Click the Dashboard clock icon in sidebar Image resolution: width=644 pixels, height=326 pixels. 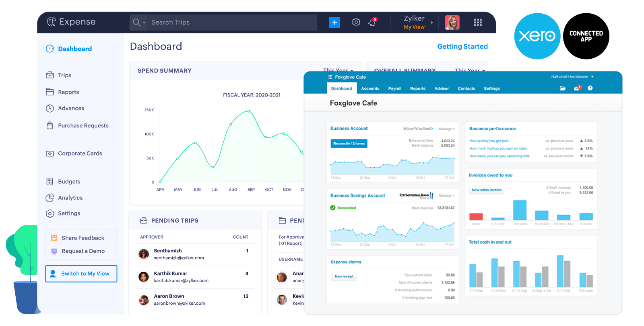[50, 49]
